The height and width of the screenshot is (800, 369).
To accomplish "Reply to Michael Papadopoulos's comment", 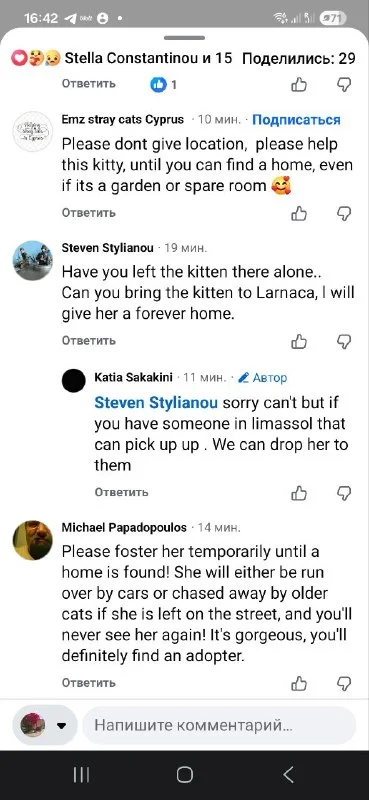I will [89, 683].
